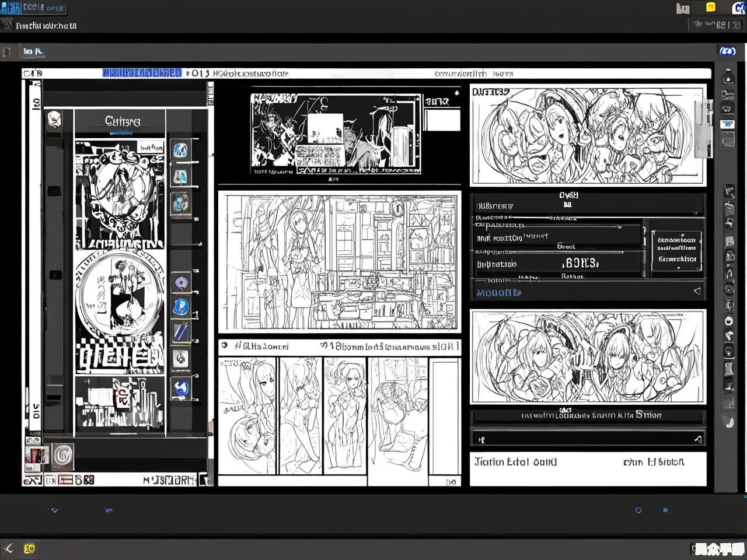The image size is (747, 560).
Task: Expand the triangle arrow on the blue-labeled row
Action: point(697,291)
